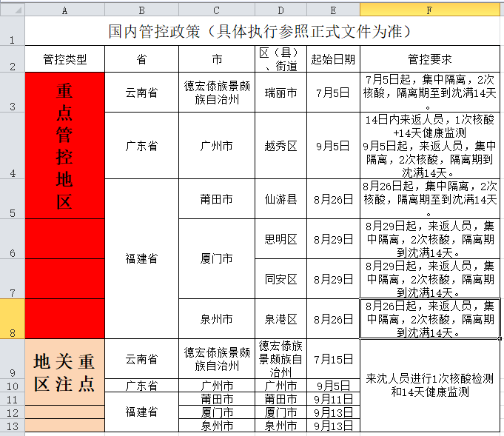Image resolution: width=504 pixels, height=436 pixels.
Task: Click 8月26日 in row 5
Action: pos(333,198)
